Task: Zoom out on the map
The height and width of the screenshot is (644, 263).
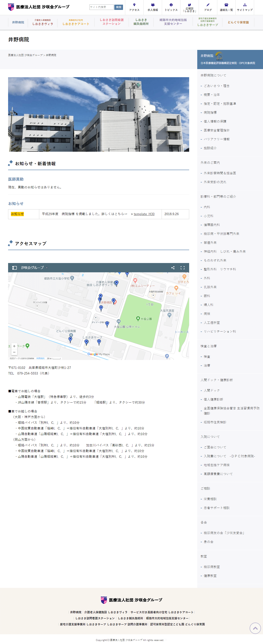Action: click(14, 352)
